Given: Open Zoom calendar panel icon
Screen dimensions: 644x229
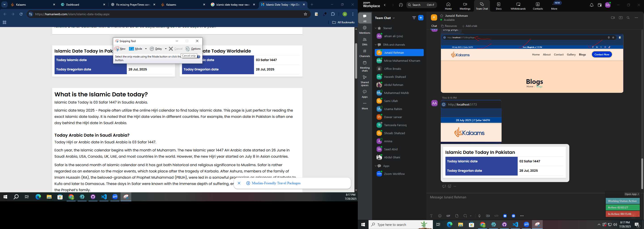Looking at the screenshot, I should [x=600, y=5].
